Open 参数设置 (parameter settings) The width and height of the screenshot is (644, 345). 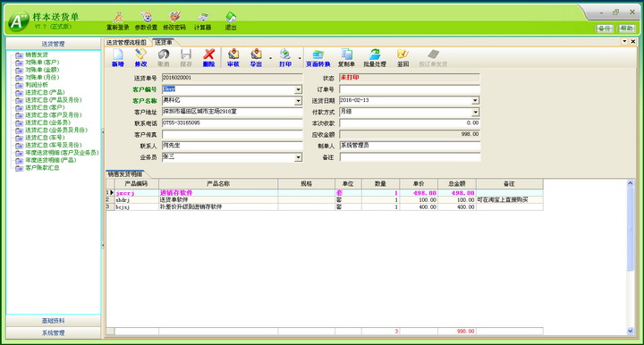point(146,21)
